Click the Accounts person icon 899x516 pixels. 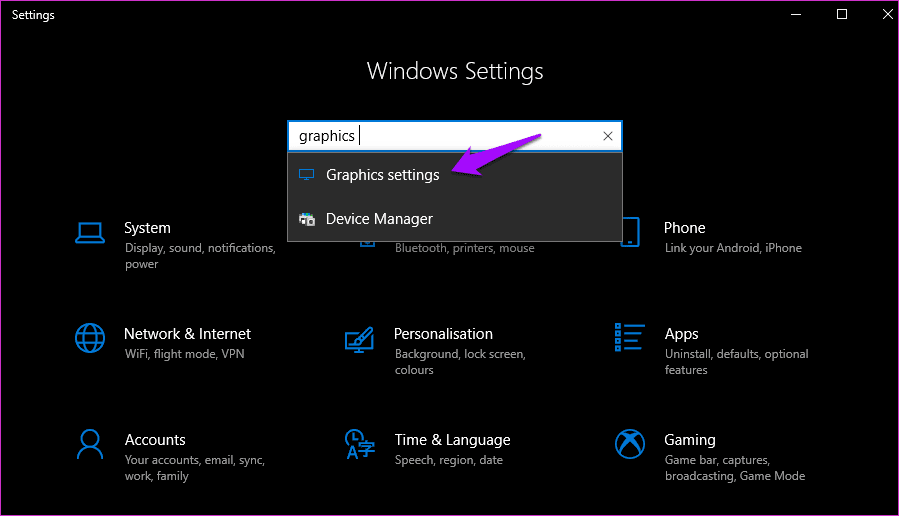[x=90, y=444]
